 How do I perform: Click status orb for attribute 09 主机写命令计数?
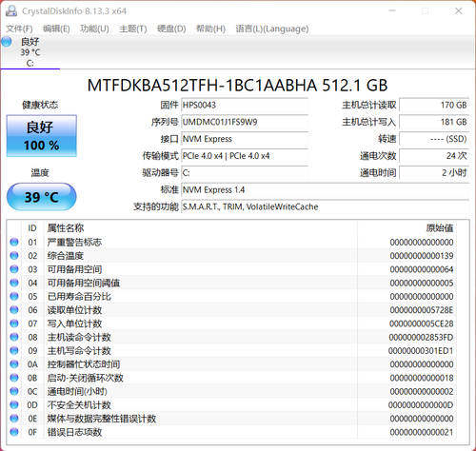[x=14, y=350]
